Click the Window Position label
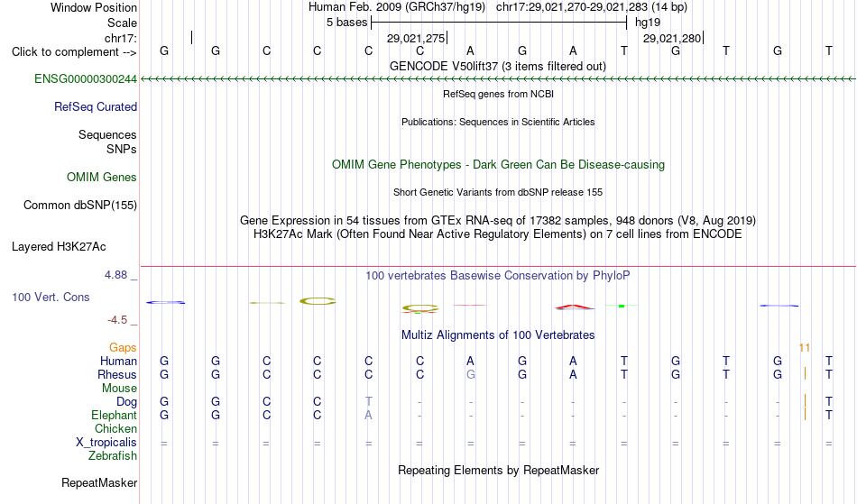The width and height of the screenshot is (857, 504). point(94,7)
